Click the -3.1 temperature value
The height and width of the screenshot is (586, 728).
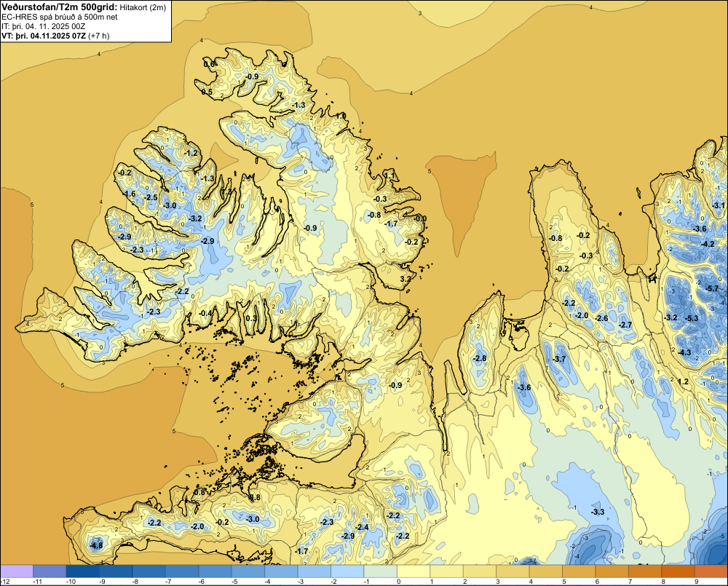point(719,205)
